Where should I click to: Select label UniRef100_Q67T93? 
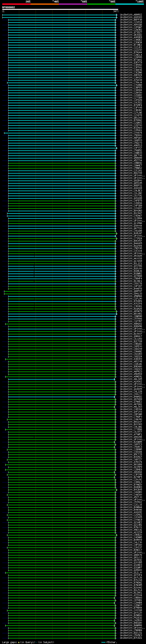[x=131, y=228]
